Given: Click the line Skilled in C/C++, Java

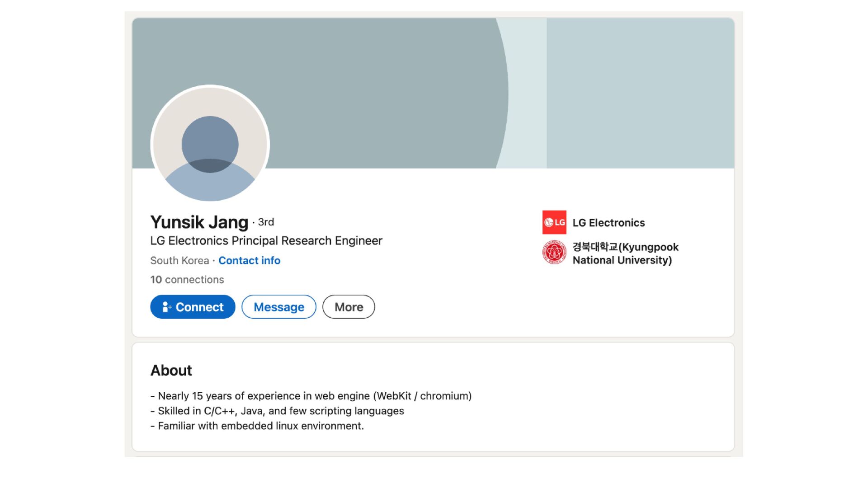Looking at the screenshot, I should point(277,411).
